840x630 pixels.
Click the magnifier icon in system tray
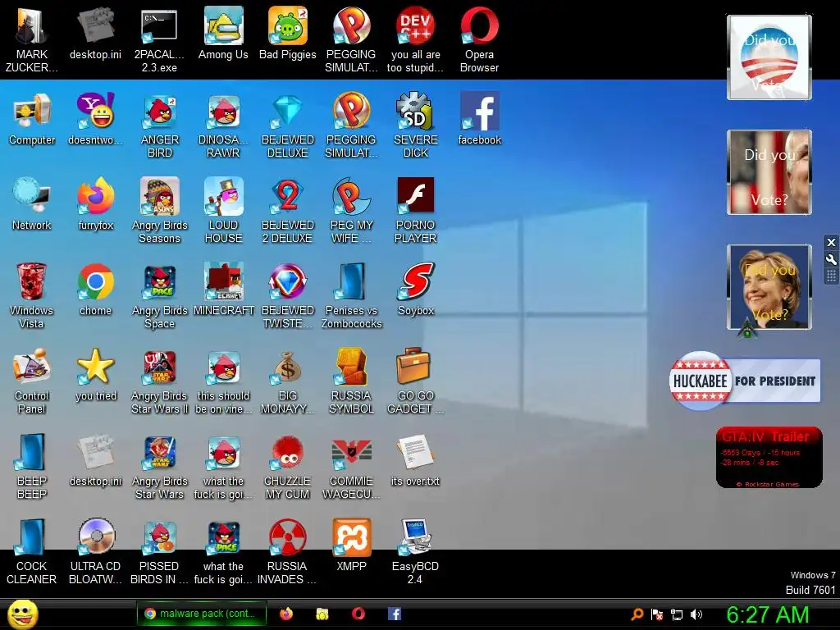637,614
